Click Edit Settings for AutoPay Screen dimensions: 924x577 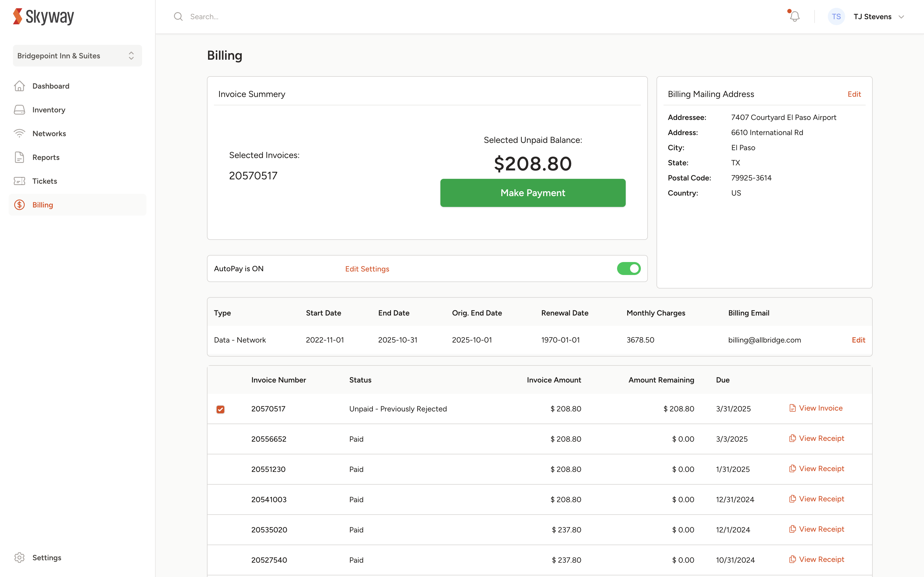367,269
